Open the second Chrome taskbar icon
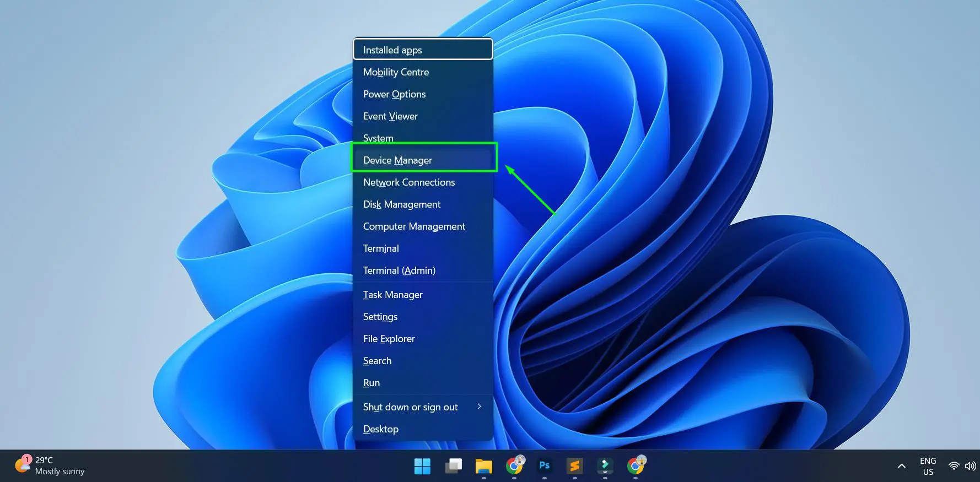Image resolution: width=980 pixels, height=482 pixels. click(636, 466)
